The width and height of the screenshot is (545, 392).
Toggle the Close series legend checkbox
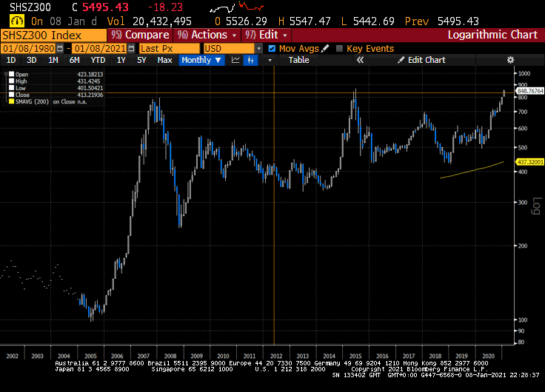11,95
